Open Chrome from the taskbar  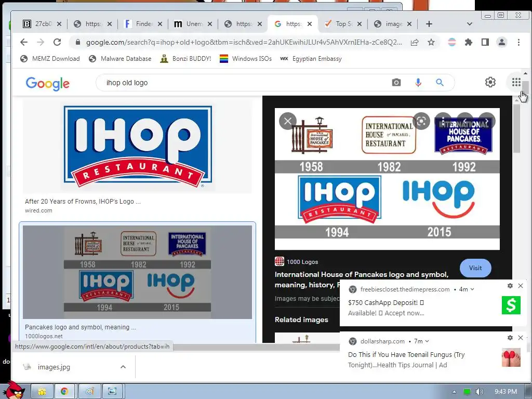(64, 392)
